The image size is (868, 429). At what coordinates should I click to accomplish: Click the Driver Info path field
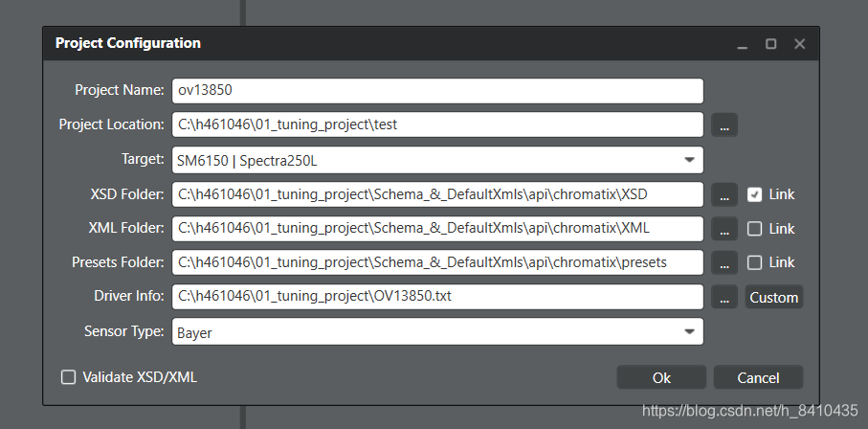pyautogui.click(x=437, y=297)
